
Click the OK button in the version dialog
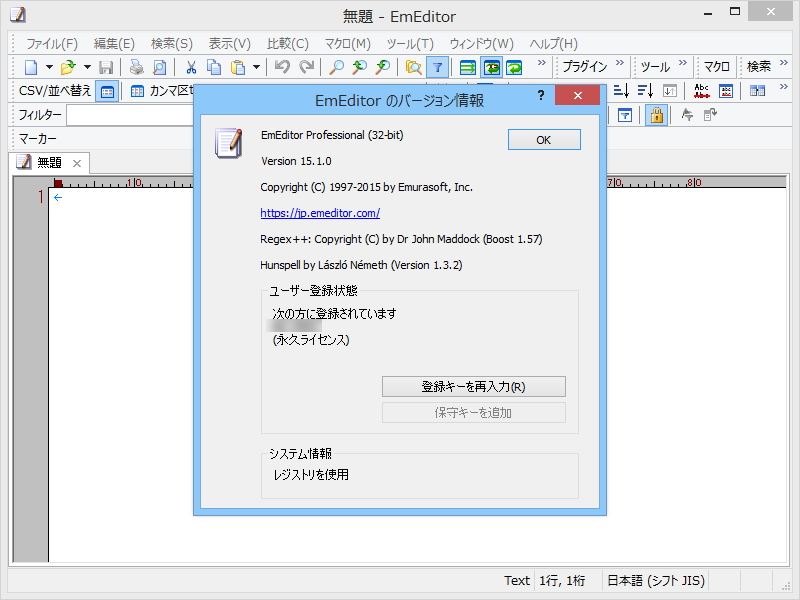pos(544,139)
